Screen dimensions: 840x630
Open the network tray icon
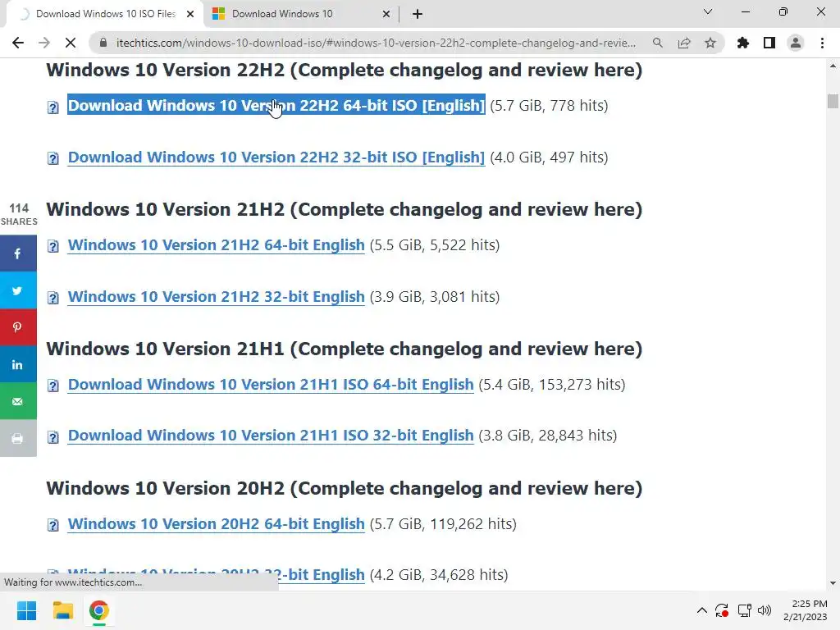[744, 610]
